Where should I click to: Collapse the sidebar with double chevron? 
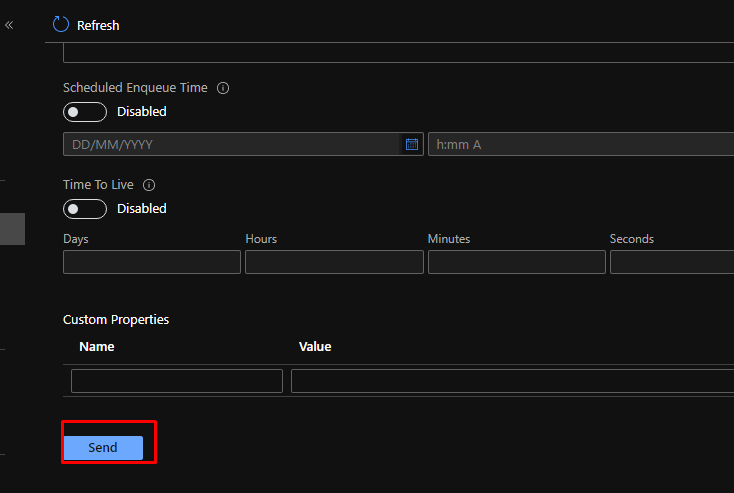9,24
